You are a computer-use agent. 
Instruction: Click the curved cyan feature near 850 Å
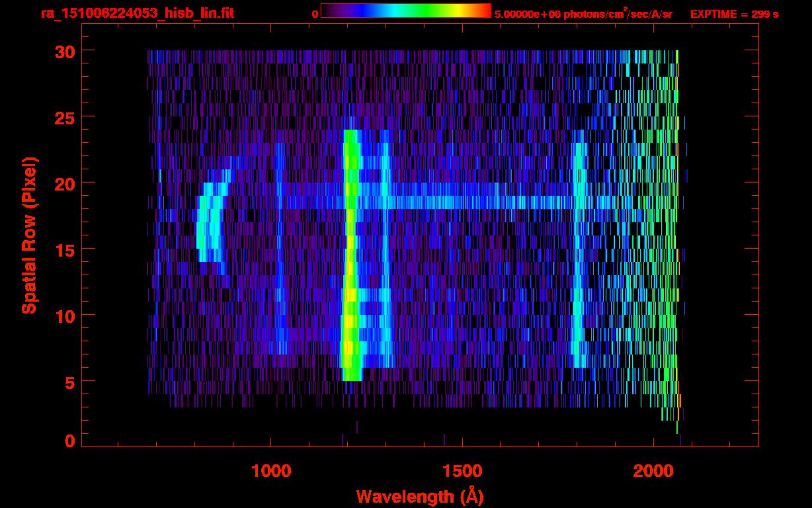pos(210,225)
